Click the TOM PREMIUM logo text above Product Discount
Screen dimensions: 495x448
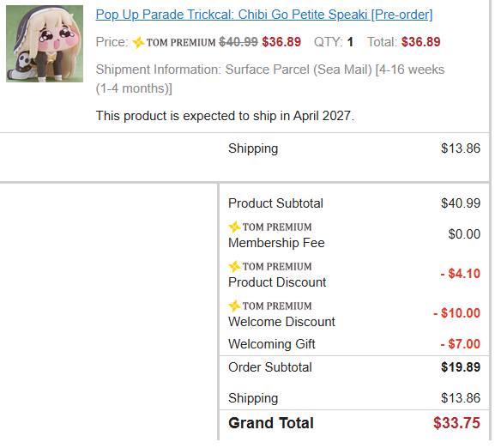[277, 266]
